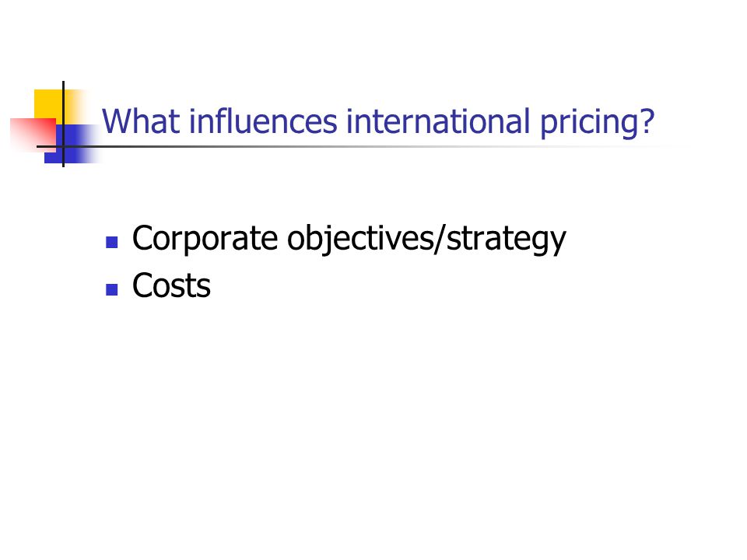Click the question mark ending the title
This screenshot has width=747, height=560.
pos(647,121)
